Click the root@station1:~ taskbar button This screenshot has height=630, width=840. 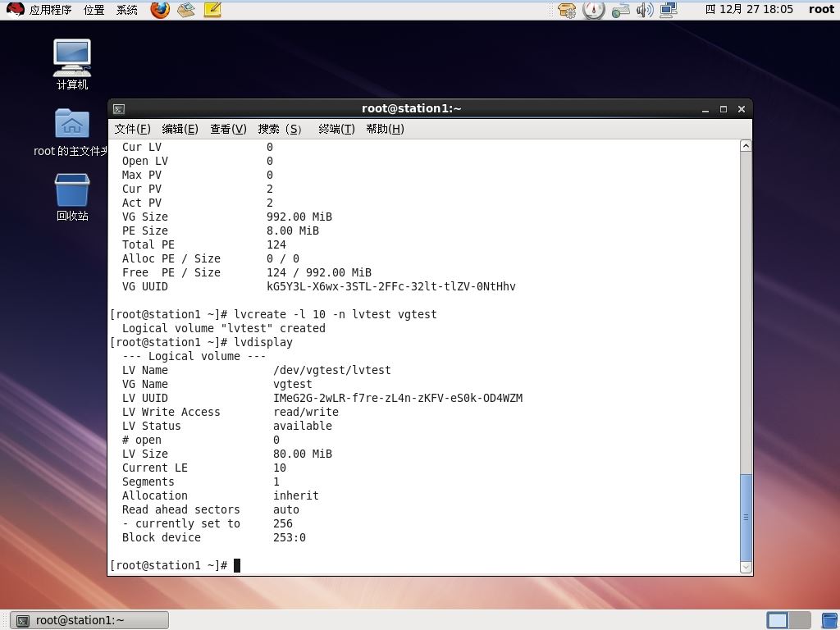click(89, 620)
